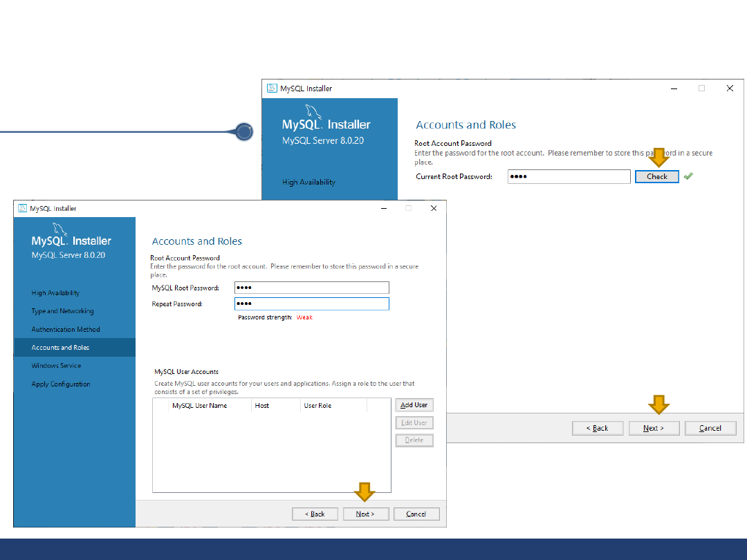Click the Current Root Password input box
Screen dimensions: 747x560
click(569, 176)
